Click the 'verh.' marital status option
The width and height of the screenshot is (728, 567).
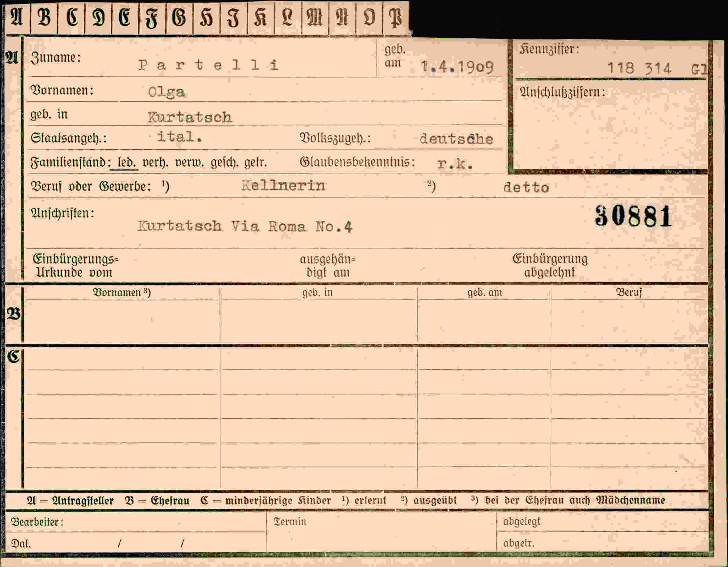tap(155, 162)
